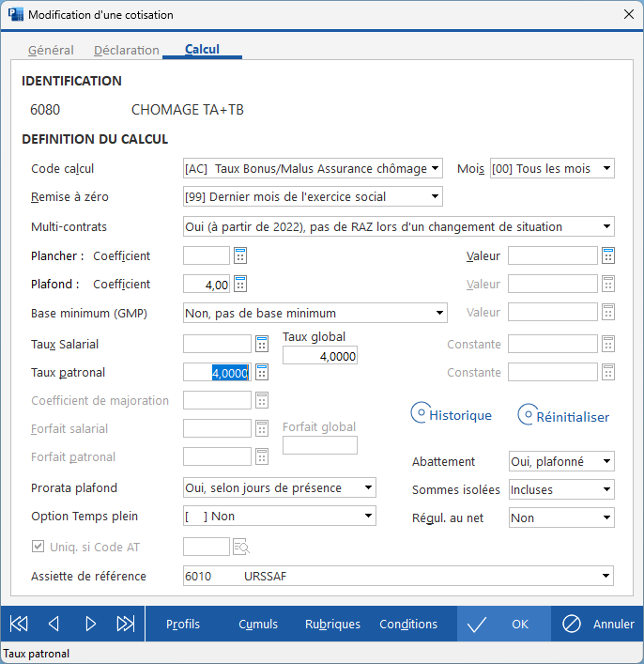
Task: Open calculator icon for Plancher Valeur field
Action: click(x=608, y=255)
